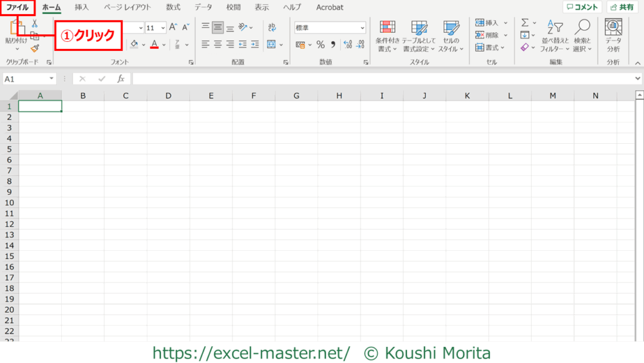644x363 pixels.
Task: Expand the Name Box dropdown arrow
Action: [x=51, y=79]
